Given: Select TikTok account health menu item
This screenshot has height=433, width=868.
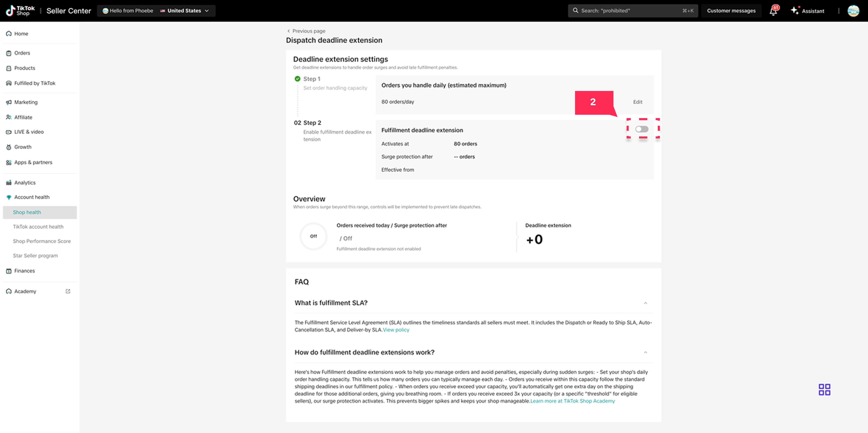Looking at the screenshot, I should 38,227.
